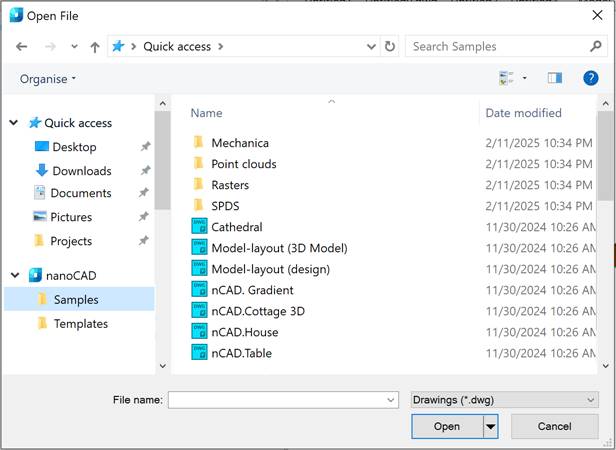The image size is (616, 450).
Task: Click the DWG icon of Cathedral
Action: point(199,226)
